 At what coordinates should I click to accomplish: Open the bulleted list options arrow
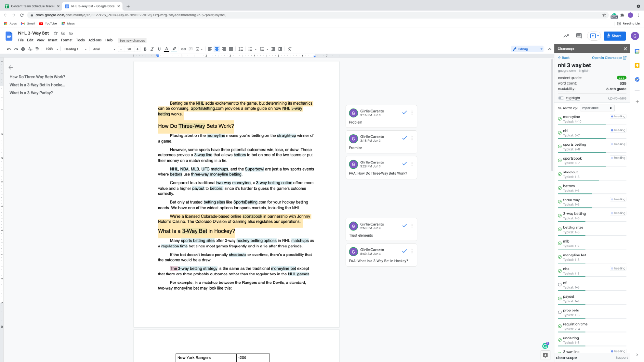coord(256,49)
